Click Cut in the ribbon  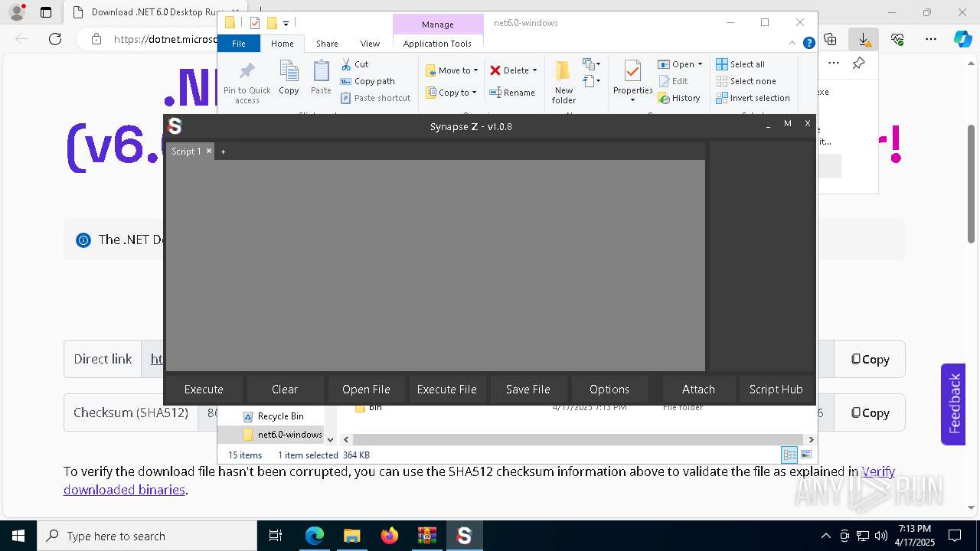tap(354, 64)
